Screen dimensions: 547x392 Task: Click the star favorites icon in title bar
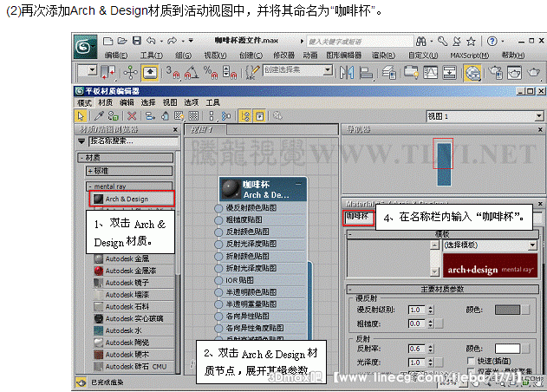(471, 42)
